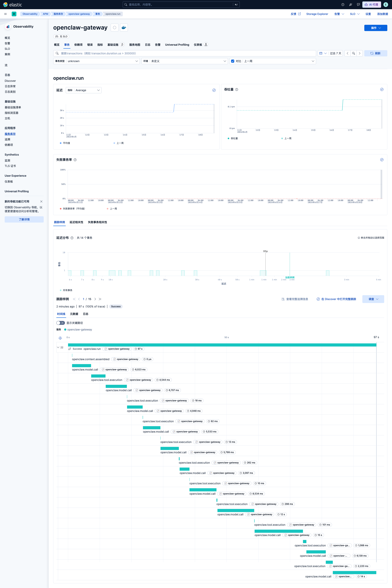Click the 刷新 refresh button

[x=376, y=53]
